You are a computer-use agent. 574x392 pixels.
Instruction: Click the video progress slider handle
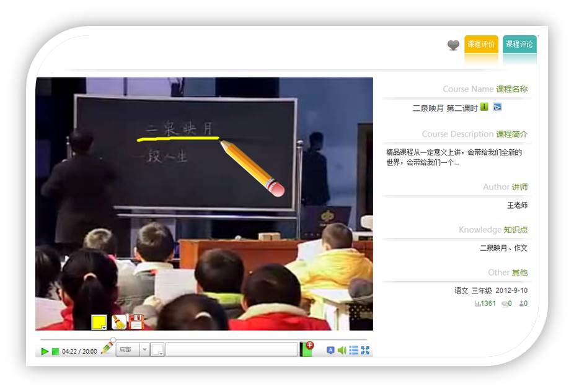pyautogui.click(x=113, y=340)
